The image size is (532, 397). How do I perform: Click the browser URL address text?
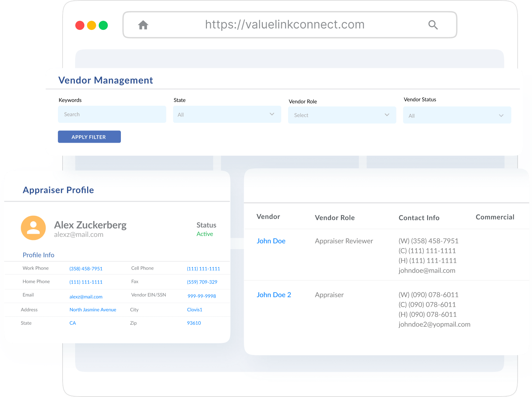[x=285, y=25]
